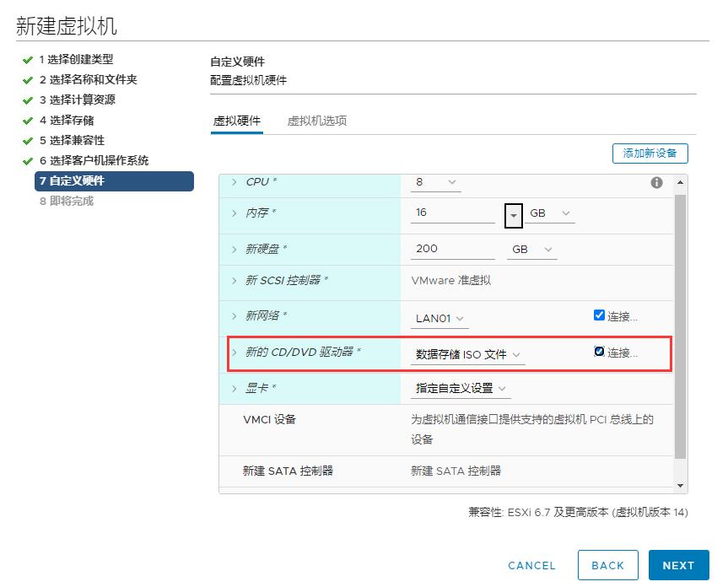Open the memory unit GB dropdown
728x587 pixels.
point(550,214)
